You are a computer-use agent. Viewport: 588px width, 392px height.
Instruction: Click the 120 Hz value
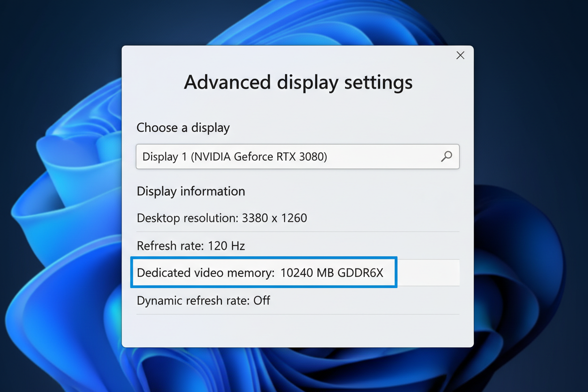click(x=230, y=245)
